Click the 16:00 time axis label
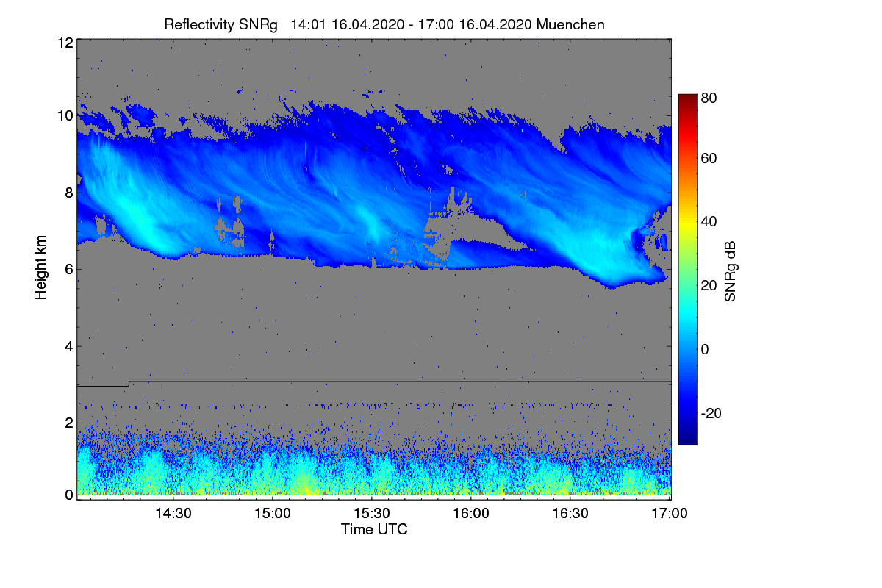This screenshot has width=882, height=588. [x=471, y=514]
